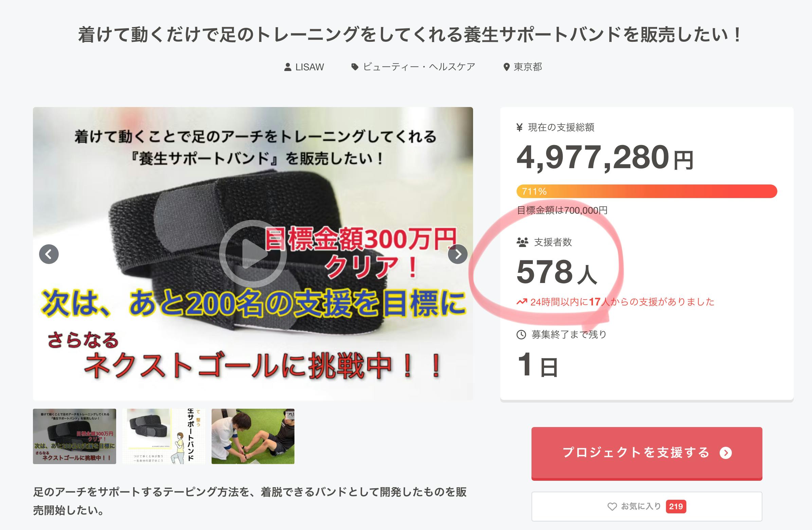Play the project video
The image size is (812, 530).
coord(253,253)
